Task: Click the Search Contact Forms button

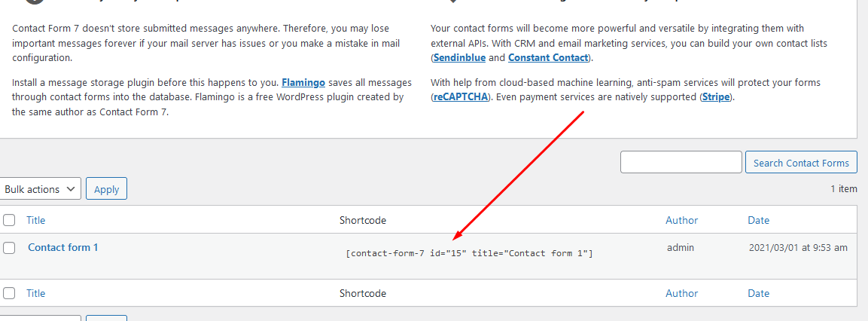Action: coord(801,163)
